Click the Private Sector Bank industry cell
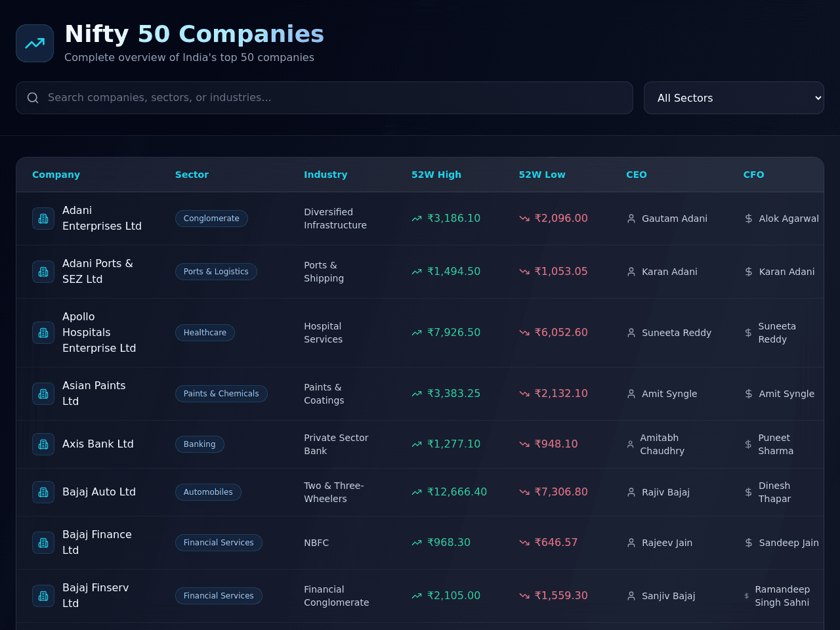The height and width of the screenshot is (630, 840). tap(336, 444)
